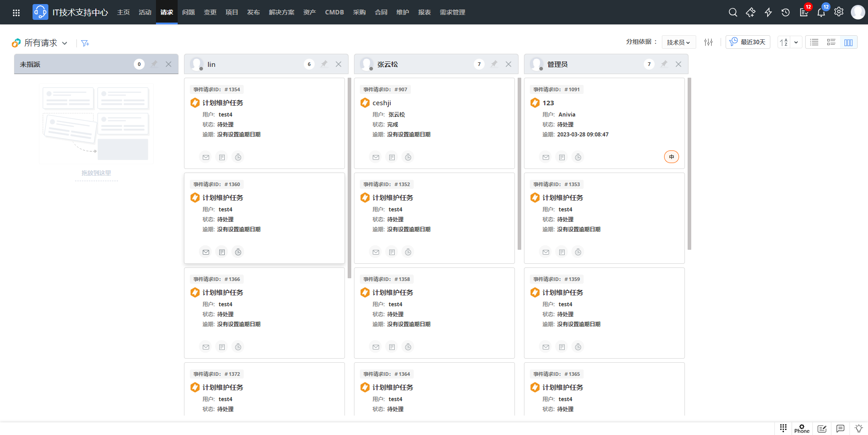Open the chat bubble icon in bottom bar
The image size is (868, 435).
pos(840,429)
